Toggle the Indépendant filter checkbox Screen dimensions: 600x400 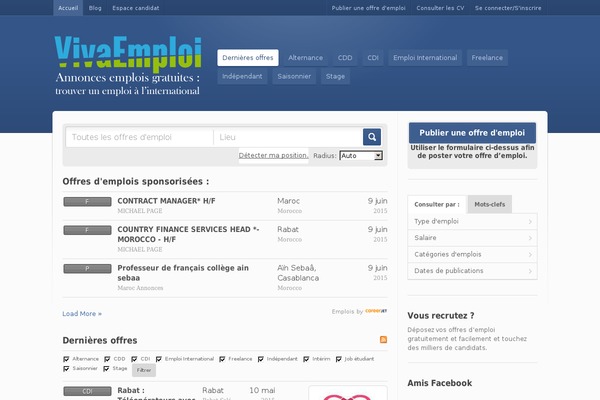pyautogui.click(x=261, y=359)
